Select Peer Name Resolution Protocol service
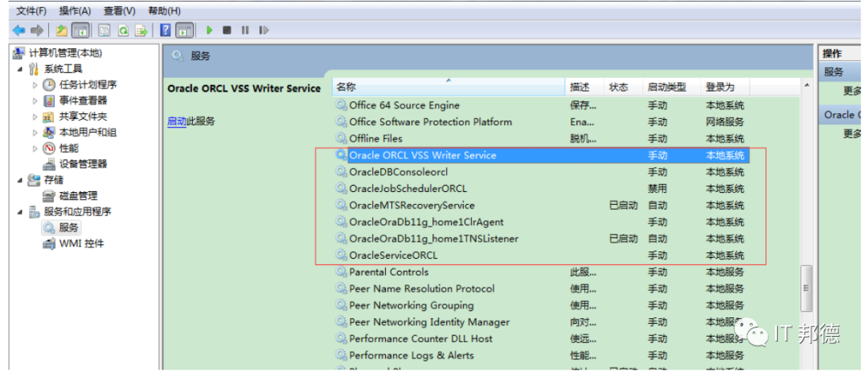Viewport: 868px width, 372px height. point(542,288)
